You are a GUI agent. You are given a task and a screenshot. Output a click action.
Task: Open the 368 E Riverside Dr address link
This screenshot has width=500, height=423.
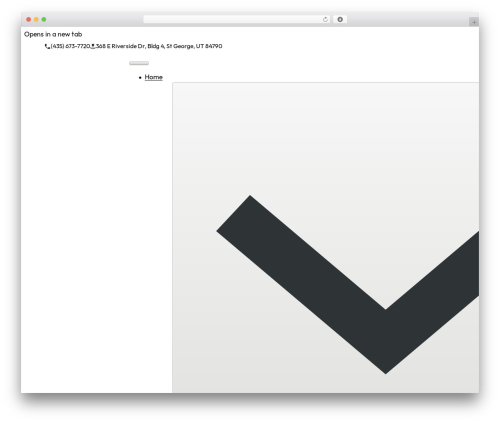pos(159,46)
